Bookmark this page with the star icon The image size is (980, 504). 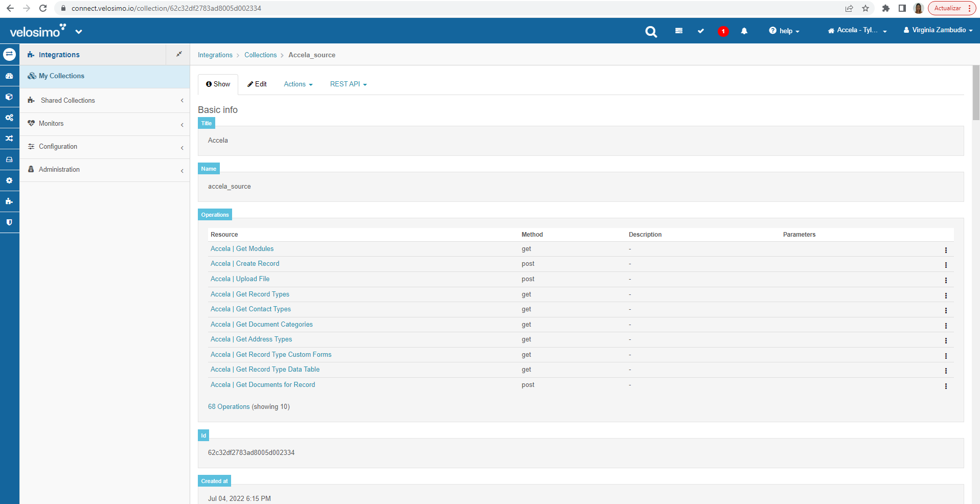[865, 8]
